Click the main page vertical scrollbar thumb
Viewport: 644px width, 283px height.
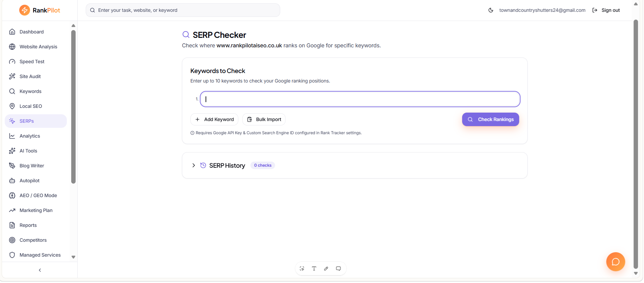click(x=636, y=144)
